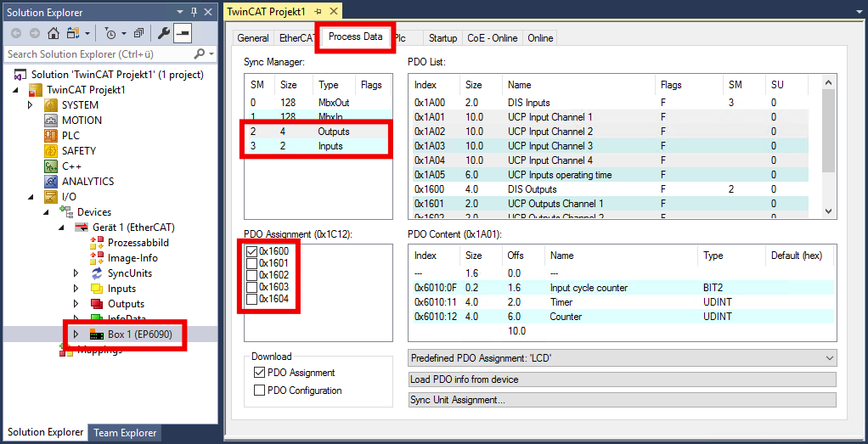
Task: Expand the Inputs tree node
Action: tap(76, 289)
